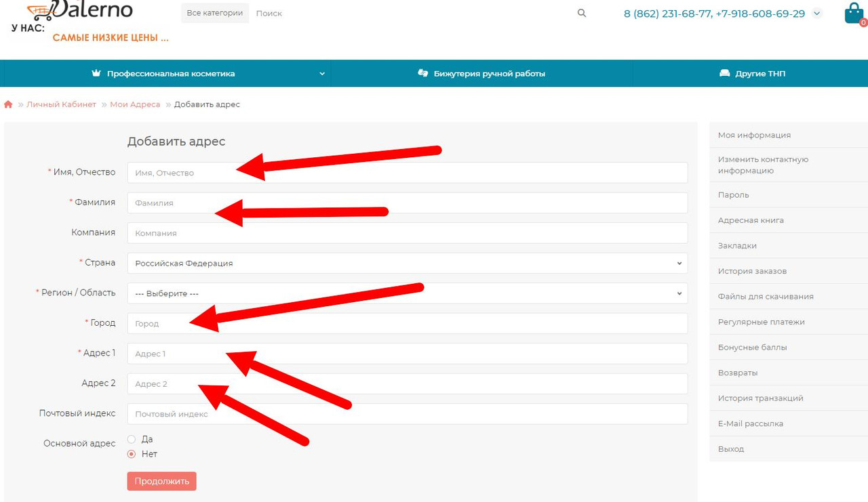This screenshot has height=502, width=868.
Task: Click the Поиск search field
Action: point(410,13)
